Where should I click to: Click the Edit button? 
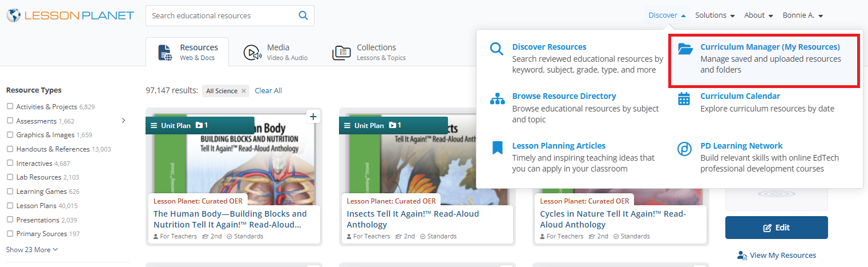click(776, 228)
